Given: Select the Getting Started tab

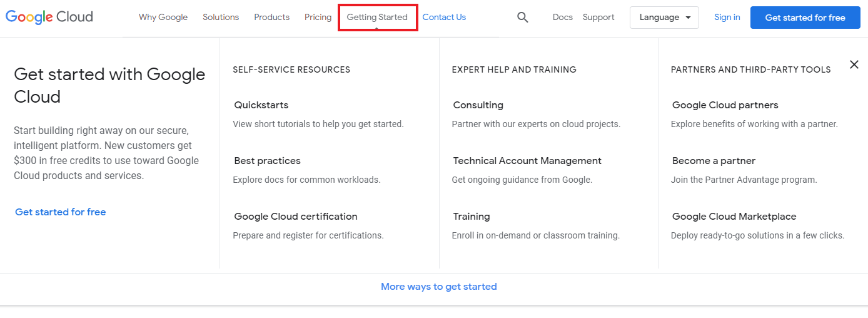Looking at the screenshot, I should click(377, 18).
